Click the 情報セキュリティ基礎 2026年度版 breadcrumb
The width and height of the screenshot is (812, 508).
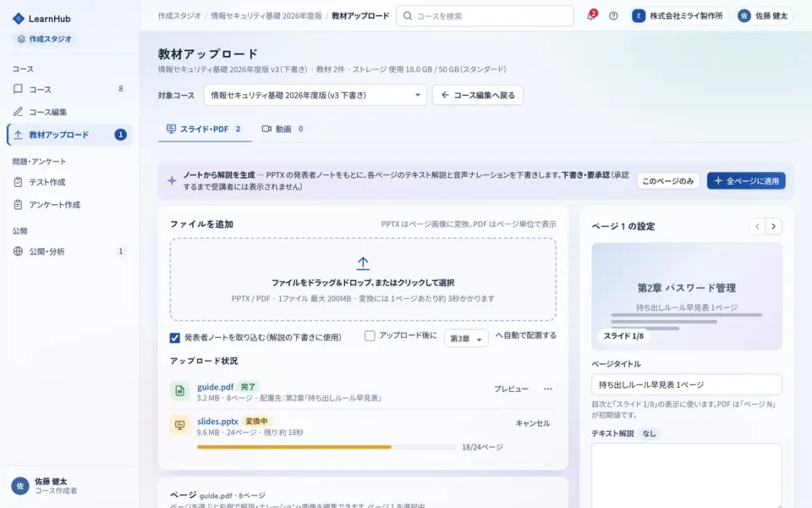pos(266,16)
